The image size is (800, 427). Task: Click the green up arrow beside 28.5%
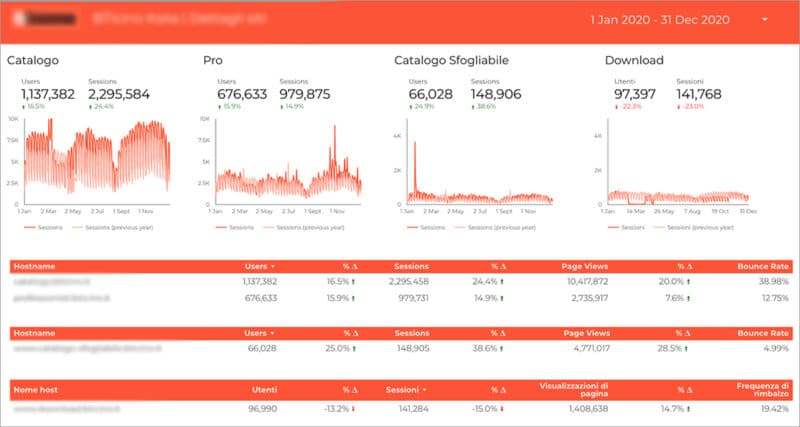point(686,349)
